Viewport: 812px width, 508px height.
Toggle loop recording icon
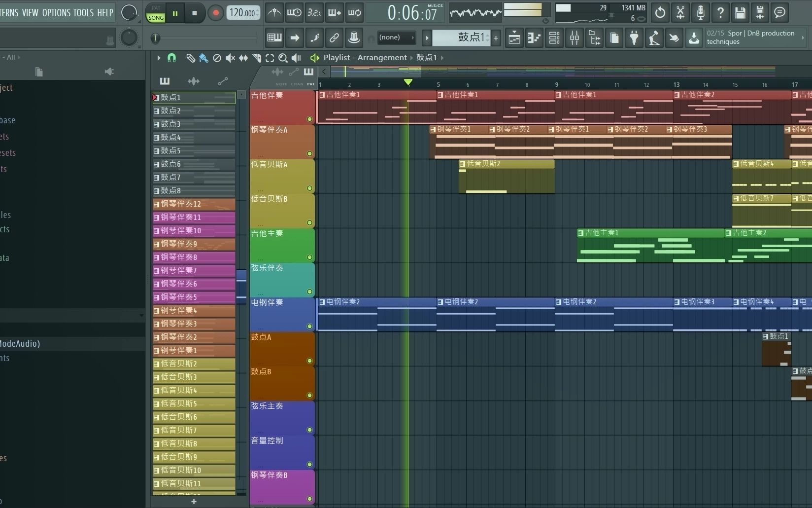355,13
